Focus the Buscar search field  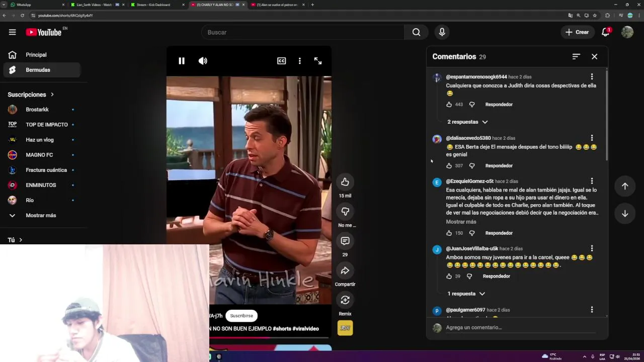click(x=303, y=32)
